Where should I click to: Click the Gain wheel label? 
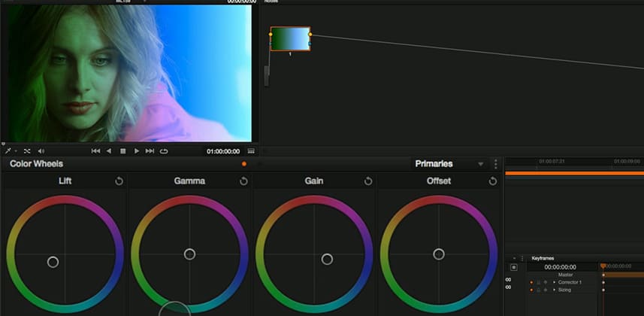pyautogui.click(x=314, y=181)
